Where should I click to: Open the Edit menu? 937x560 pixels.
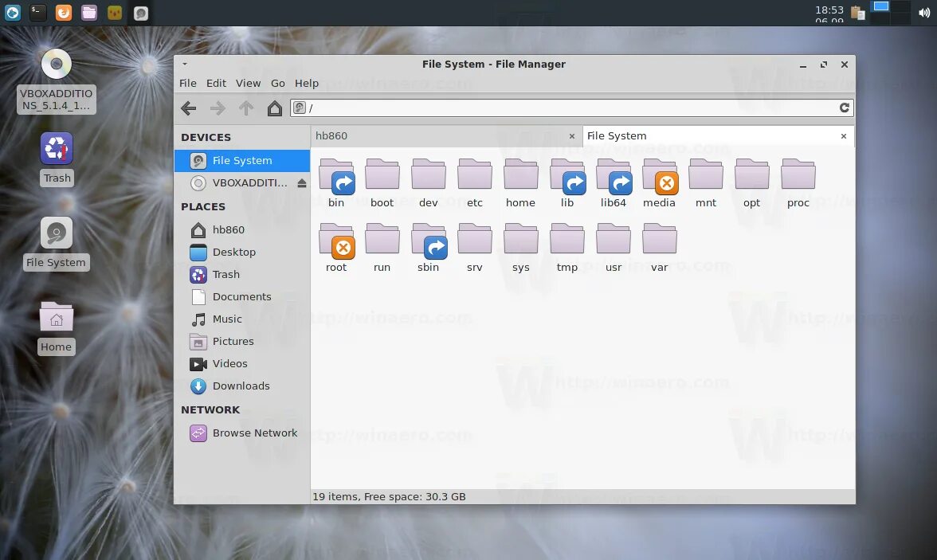pos(217,83)
